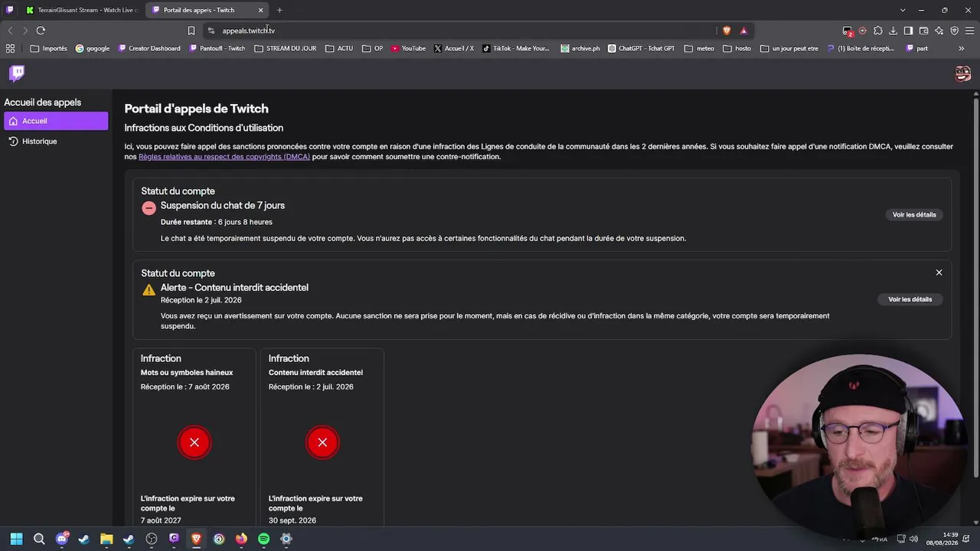Open Brave Shields lion icon
The height and width of the screenshot is (551, 980).
pyautogui.click(x=727, y=31)
